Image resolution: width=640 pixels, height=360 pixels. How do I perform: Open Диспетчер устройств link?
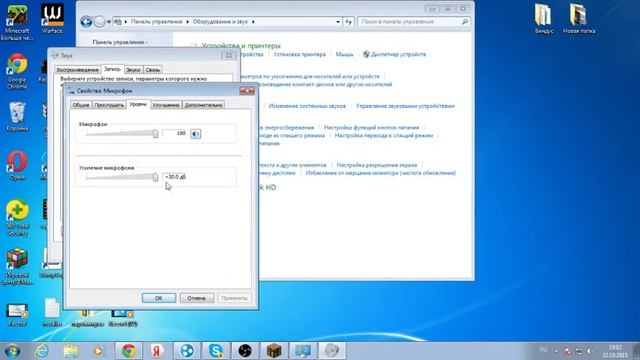click(398, 54)
